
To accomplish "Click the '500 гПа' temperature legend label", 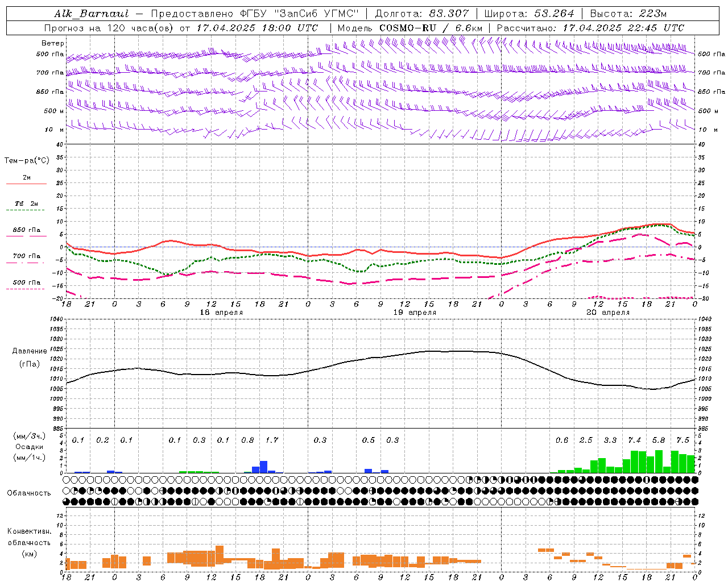I will pos(27,282).
